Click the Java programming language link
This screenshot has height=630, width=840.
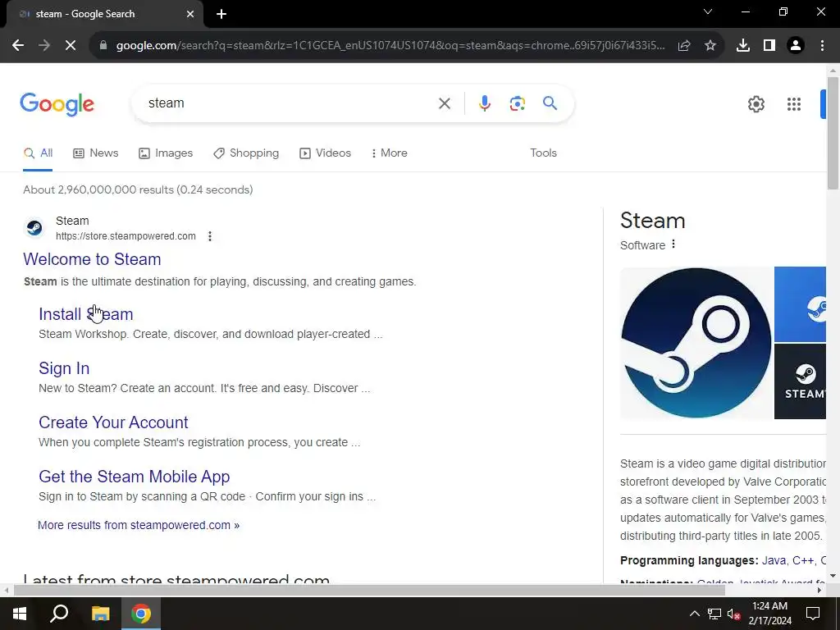click(774, 561)
